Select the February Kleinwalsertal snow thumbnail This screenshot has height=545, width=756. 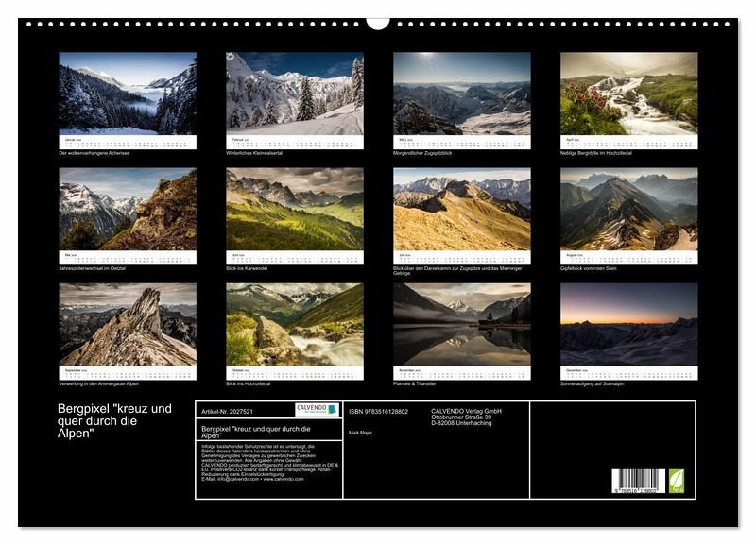coord(295,94)
